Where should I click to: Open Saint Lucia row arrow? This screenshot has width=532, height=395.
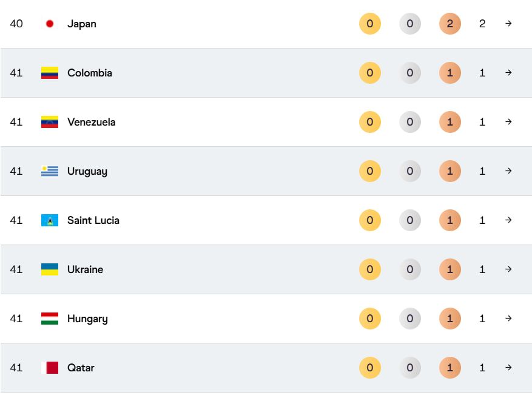pyautogui.click(x=508, y=220)
